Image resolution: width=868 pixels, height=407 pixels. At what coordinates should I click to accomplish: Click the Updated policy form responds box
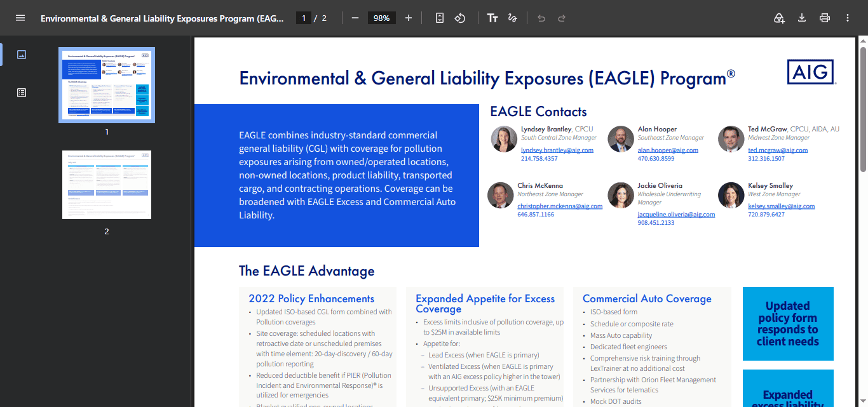point(788,324)
